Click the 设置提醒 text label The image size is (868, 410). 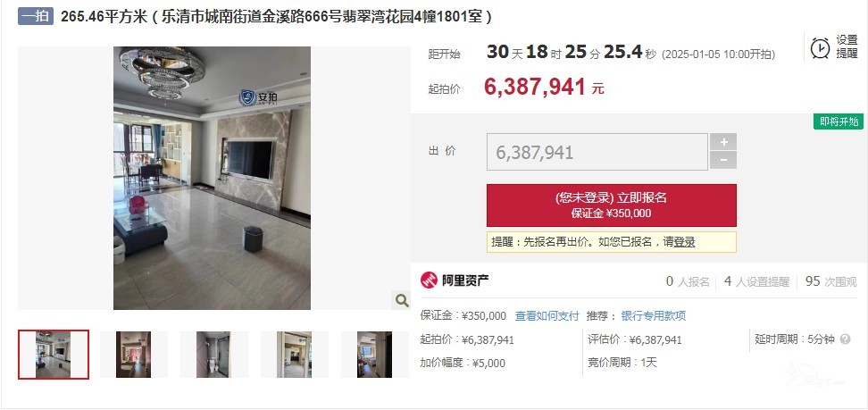[x=847, y=47]
